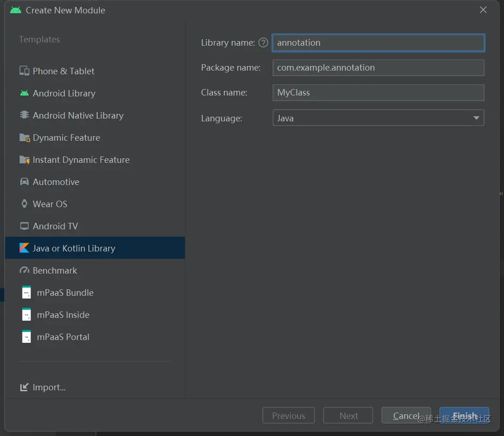Click the Automotive car icon
This screenshot has width=504, height=436.
24,182
